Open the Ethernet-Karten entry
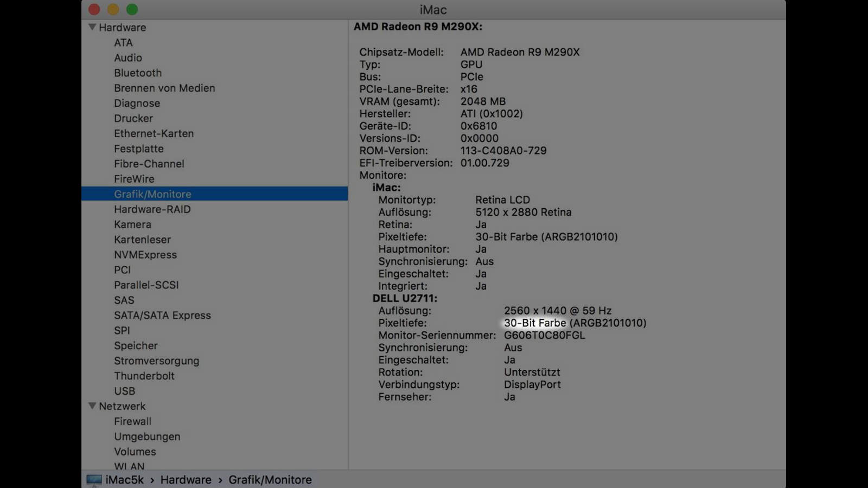Image resolution: width=868 pixels, height=488 pixels. tap(154, 133)
